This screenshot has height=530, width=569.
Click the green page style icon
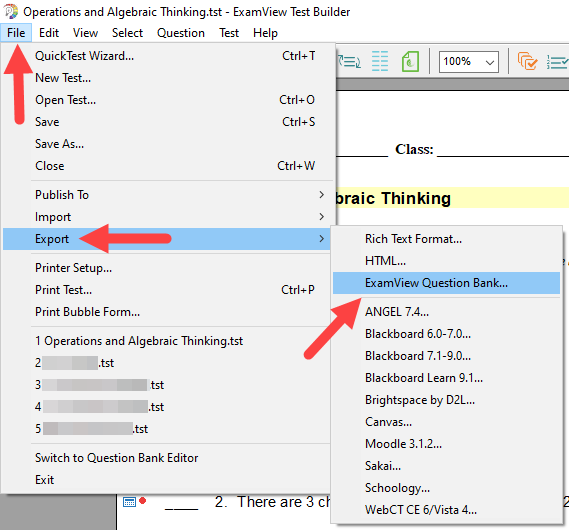click(410, 61)
